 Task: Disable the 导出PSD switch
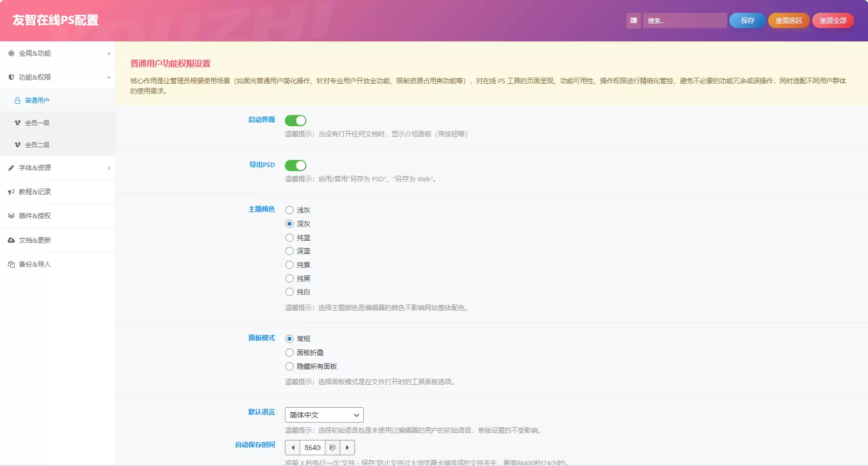pos(296,166)
